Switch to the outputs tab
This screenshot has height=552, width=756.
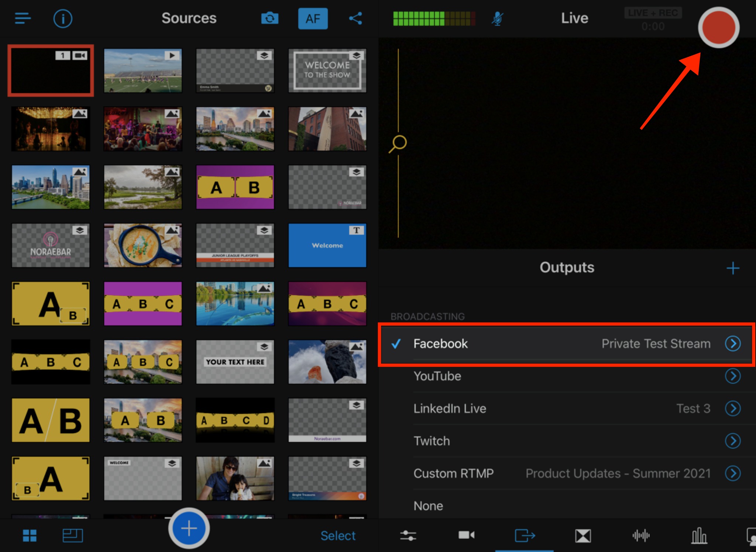(525, 535)
